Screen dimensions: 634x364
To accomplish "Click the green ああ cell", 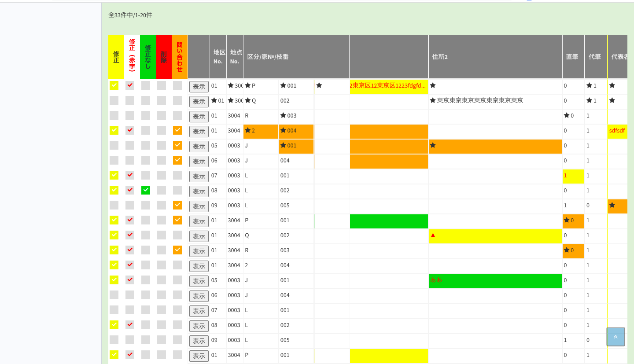I will click(x=495, y=280).
